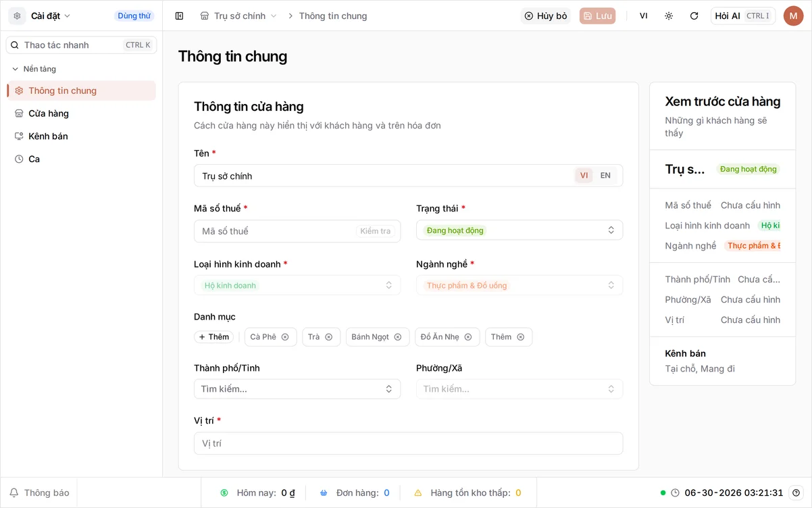Remove the Bánh Ngọt category tag

pos(398,337)
